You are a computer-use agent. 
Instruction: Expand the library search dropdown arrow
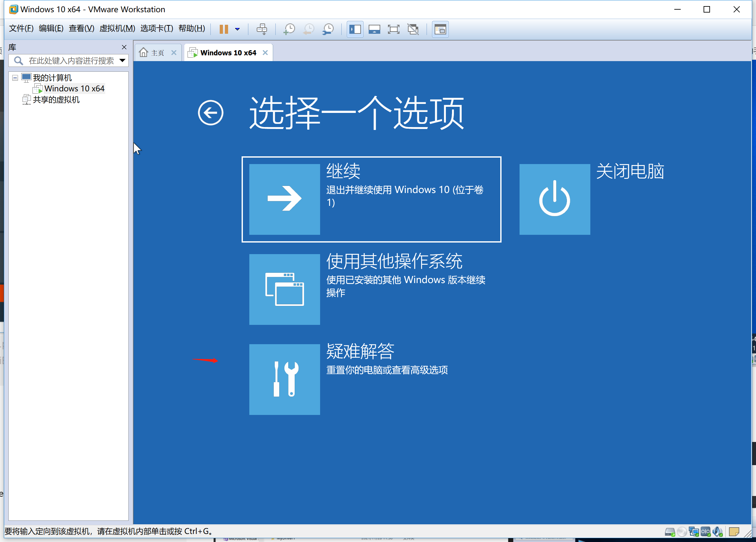[122, 60]
